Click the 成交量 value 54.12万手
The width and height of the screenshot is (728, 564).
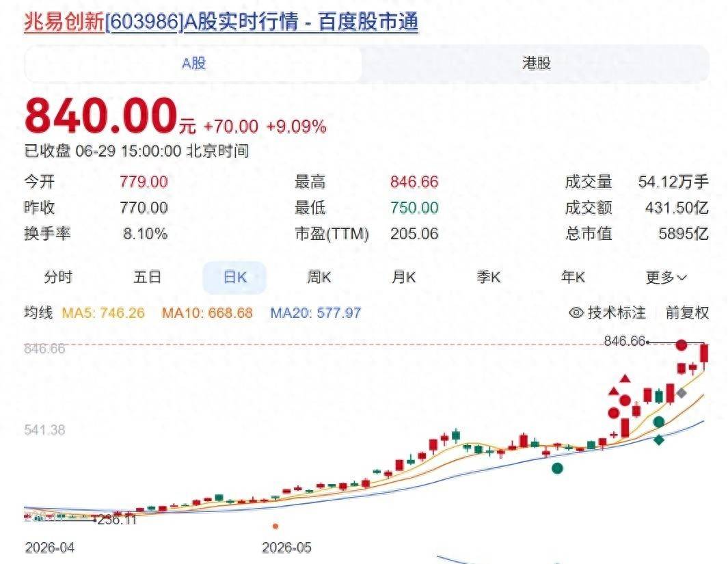pyautogui.click(x=673, y=181)
